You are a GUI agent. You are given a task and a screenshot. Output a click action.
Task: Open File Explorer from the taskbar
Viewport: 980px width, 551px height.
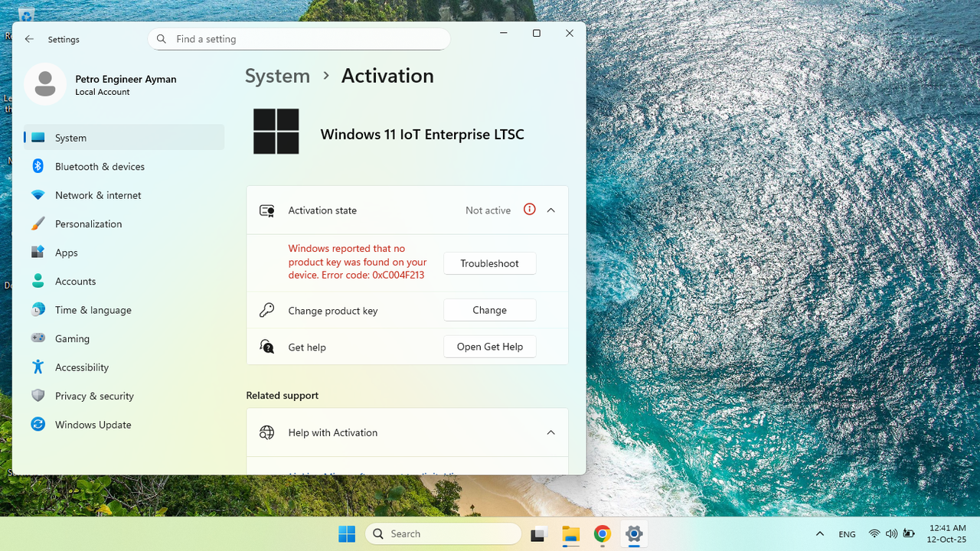[570, 534]
